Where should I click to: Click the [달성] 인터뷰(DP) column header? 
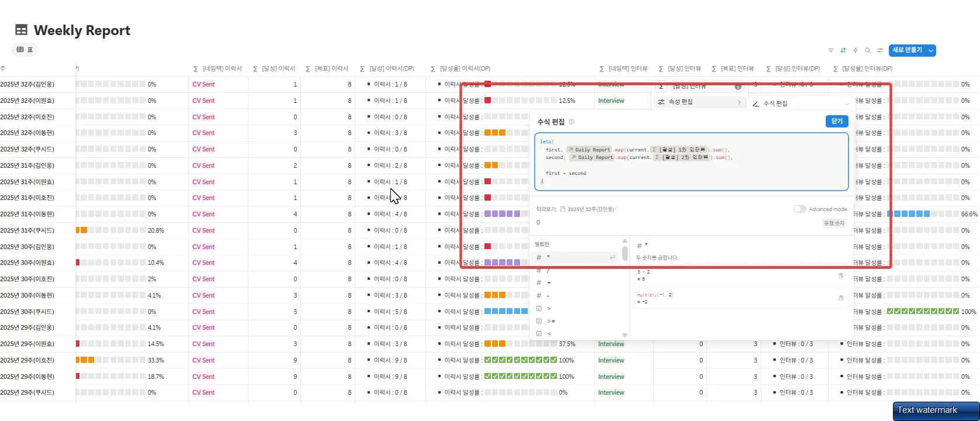[x=795, y=69]
